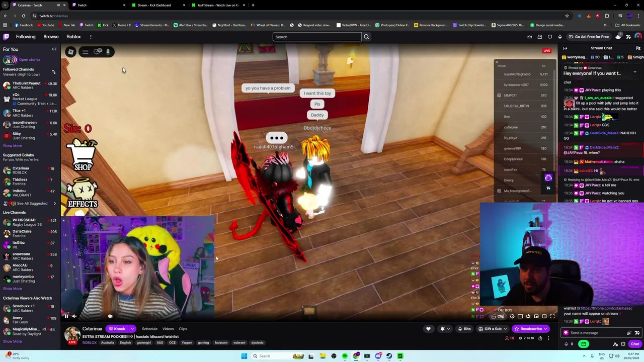Click the Clip button on the player
The image size is (644, 362).
(498, 316)
